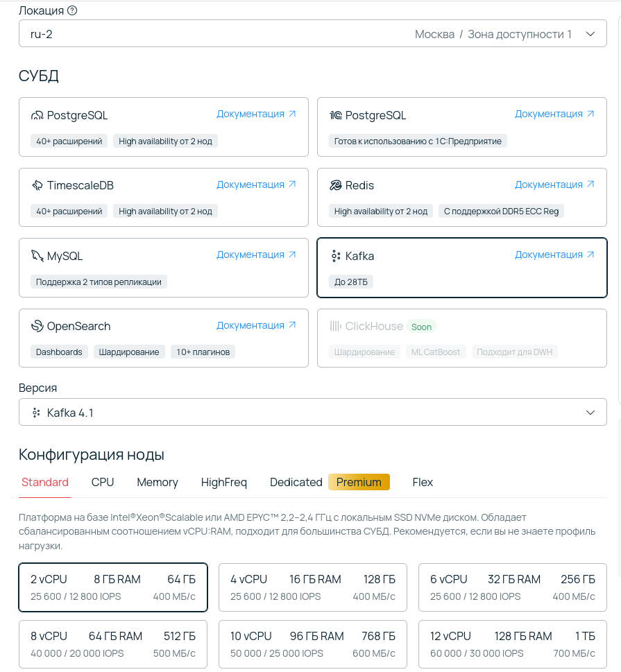Click the OpenSearch logo icon
The height and width of the screenshot is (672, 621).
pyautogui.click(x=37, y=326)
